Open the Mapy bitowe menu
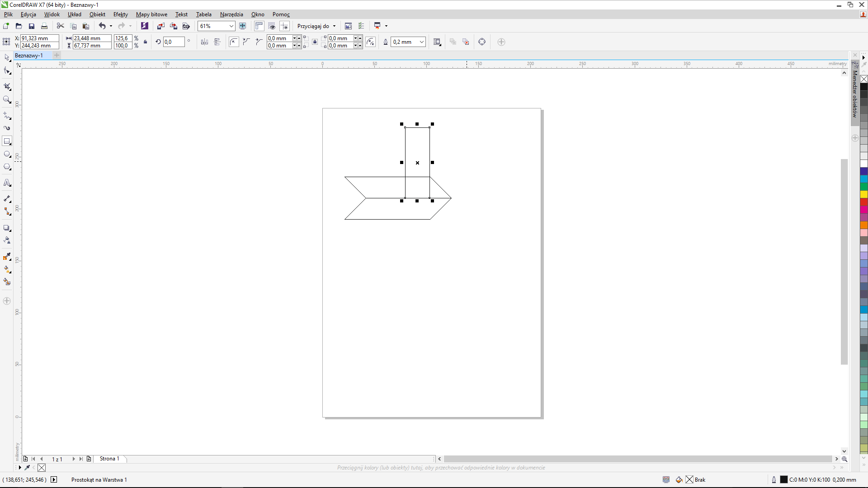This screenshot has height=488, width=868. coord(151,14)
